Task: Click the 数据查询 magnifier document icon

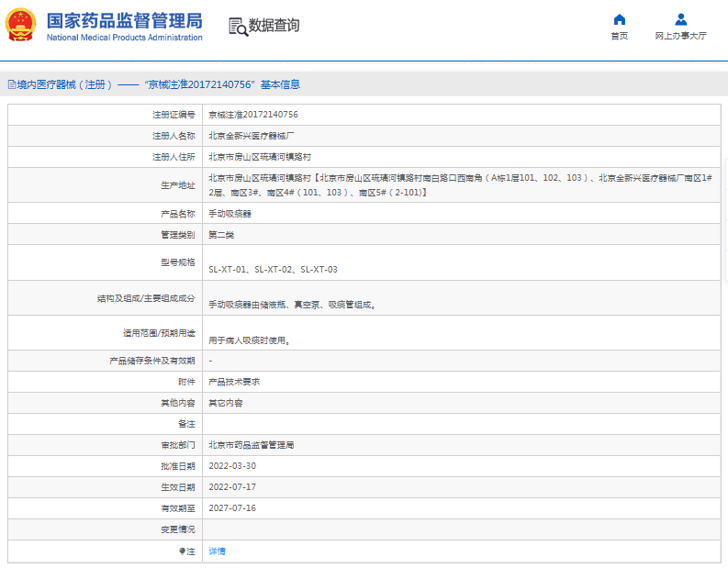Action: click(x=238, y=26)
